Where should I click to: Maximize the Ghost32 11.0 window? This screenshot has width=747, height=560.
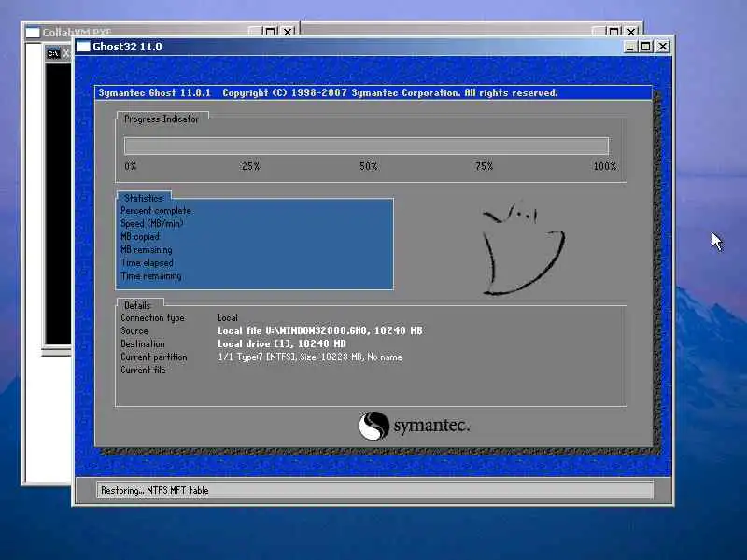tap(646, 46)
